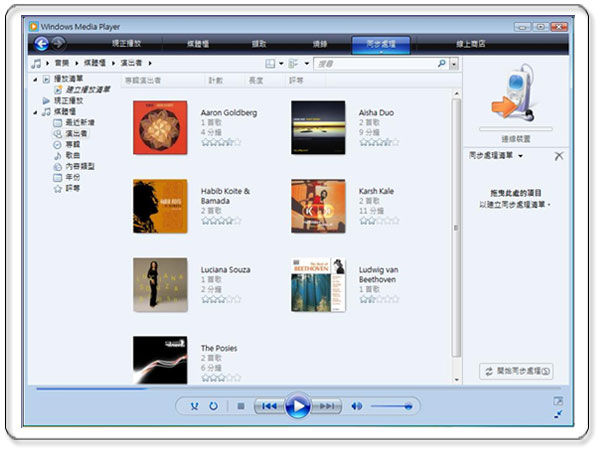Open the 同步處理清單 dropdown arrow
This screenshot has height=450, width=600.
click(x=522, y=157)
